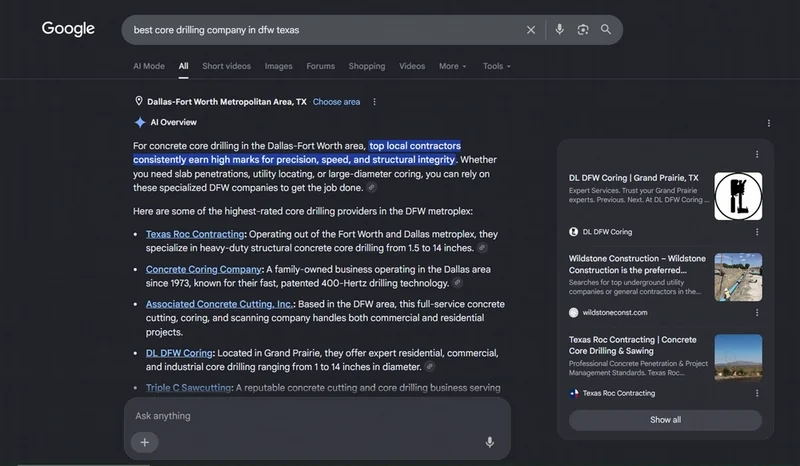Image resolution: width=800 pixels, height=466 pixels.
Task: Click Dallas-Fort Worth Metropolitan Area, TX text
Action: [x=227, y=102]
